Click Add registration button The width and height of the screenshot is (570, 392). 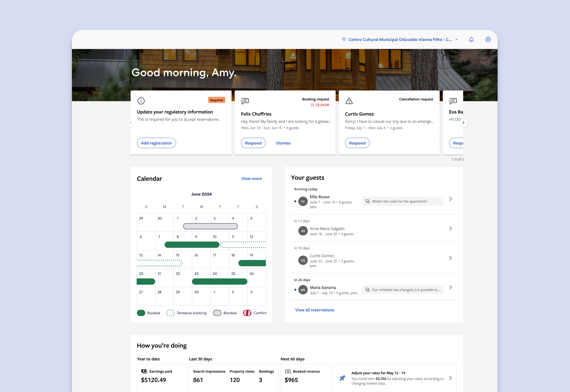coord(156,143)
